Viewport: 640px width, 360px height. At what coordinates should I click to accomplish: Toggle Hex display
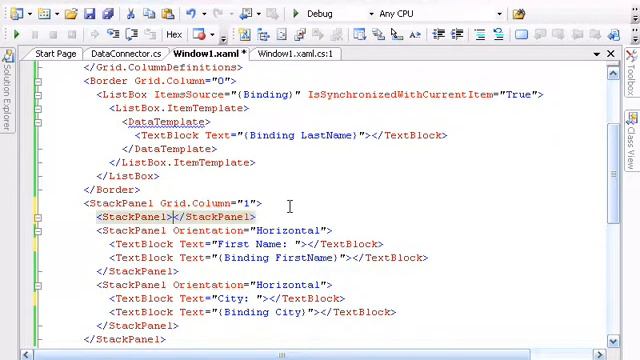174,35
